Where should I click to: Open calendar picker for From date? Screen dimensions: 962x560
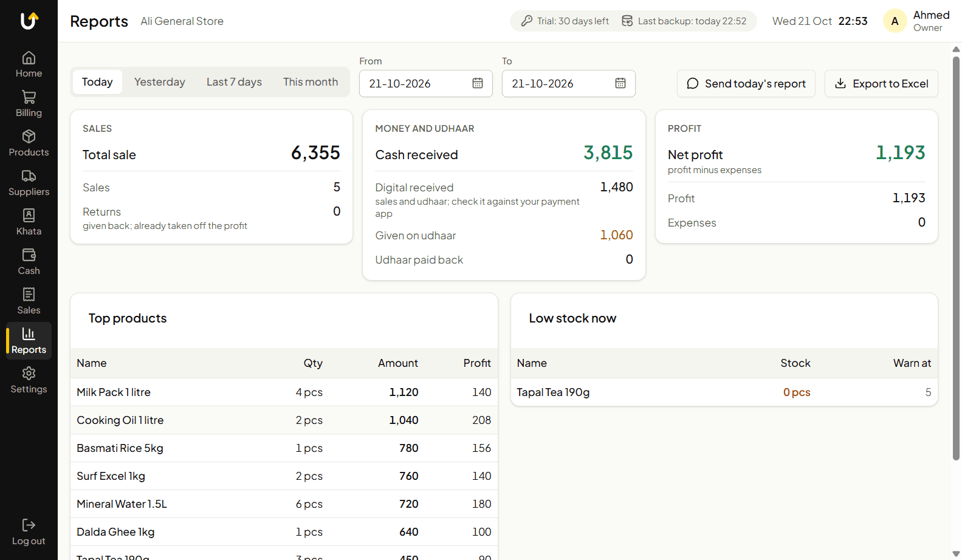pyautogui.click(x=478, y=83)
